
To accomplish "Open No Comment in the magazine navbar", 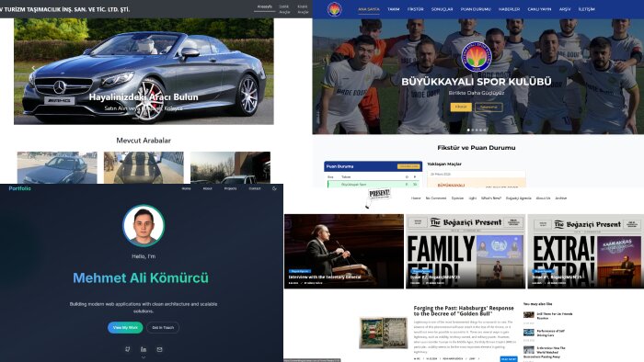I will (x=436, y=198).
